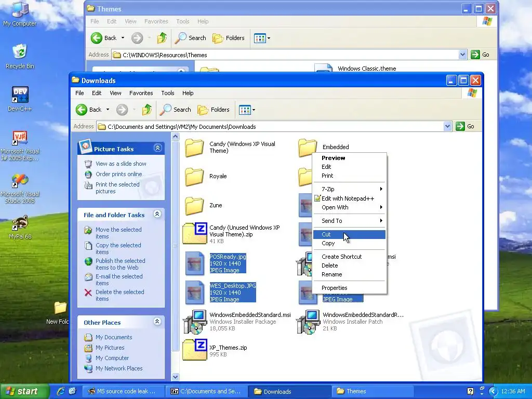Collapse File and Folder Tasks panel
The width and height of the screenshot is (532, 399).
coord(157,214)
